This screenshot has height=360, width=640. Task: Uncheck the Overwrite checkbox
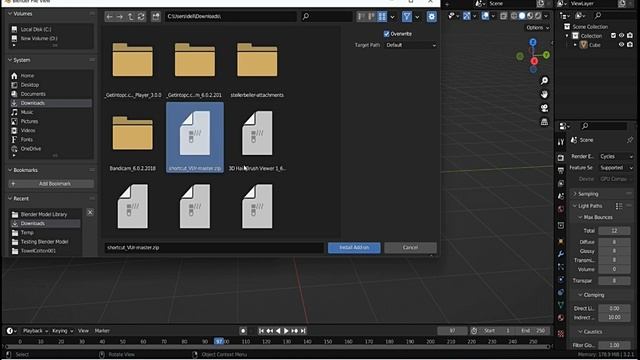point(387,34)
